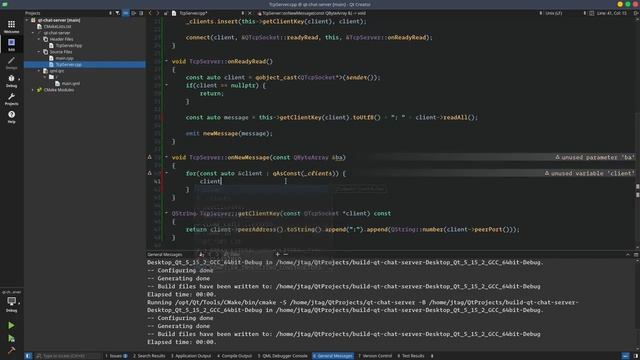Open Design mode in sidebar

point(11,63)
